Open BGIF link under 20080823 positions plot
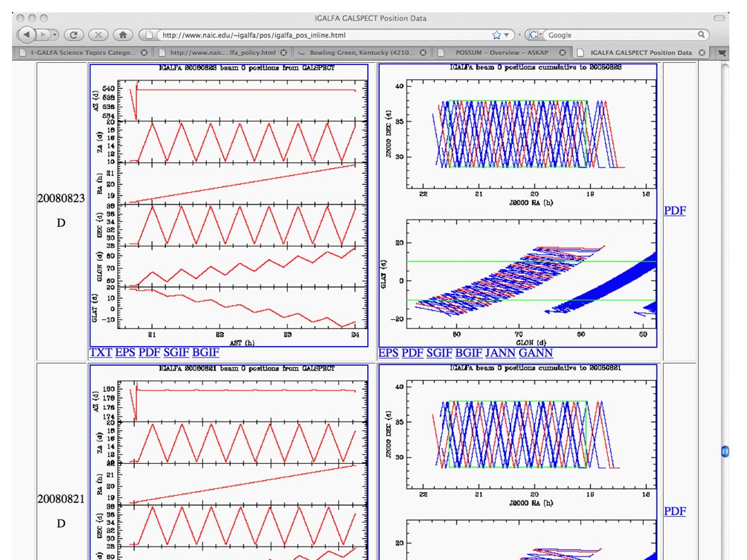 click(x=205, y=352)
